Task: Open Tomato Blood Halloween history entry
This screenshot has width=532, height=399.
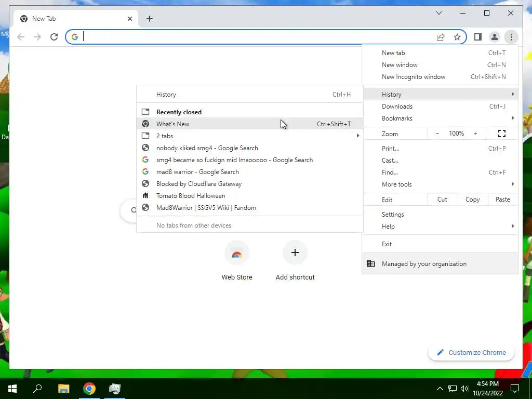Action: [250, 196]
